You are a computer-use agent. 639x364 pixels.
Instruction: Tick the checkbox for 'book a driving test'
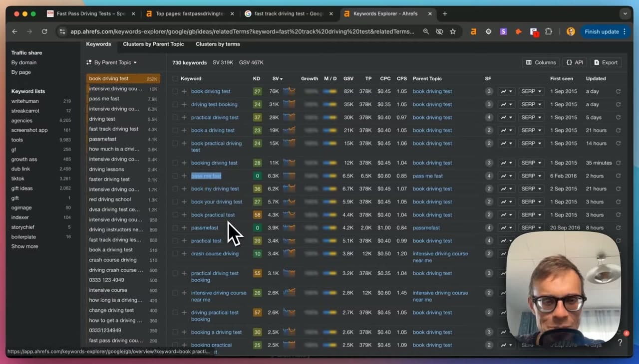point(175,130)
